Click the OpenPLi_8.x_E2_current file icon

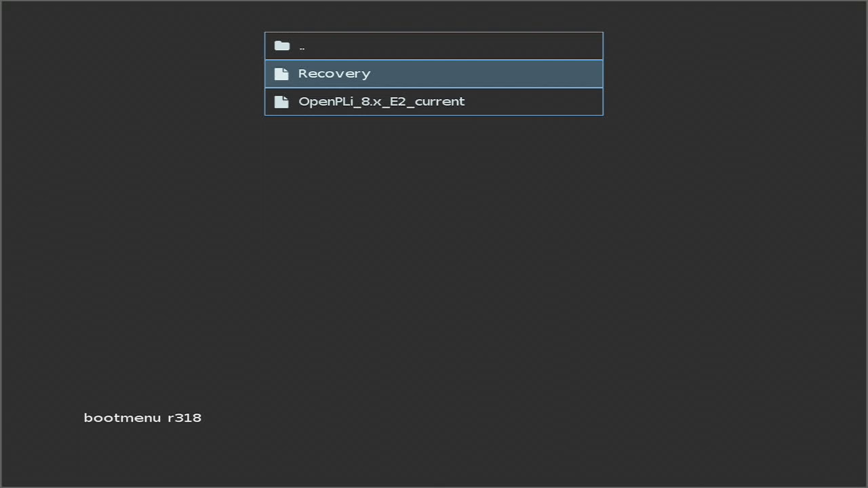(x=281, y=102)
